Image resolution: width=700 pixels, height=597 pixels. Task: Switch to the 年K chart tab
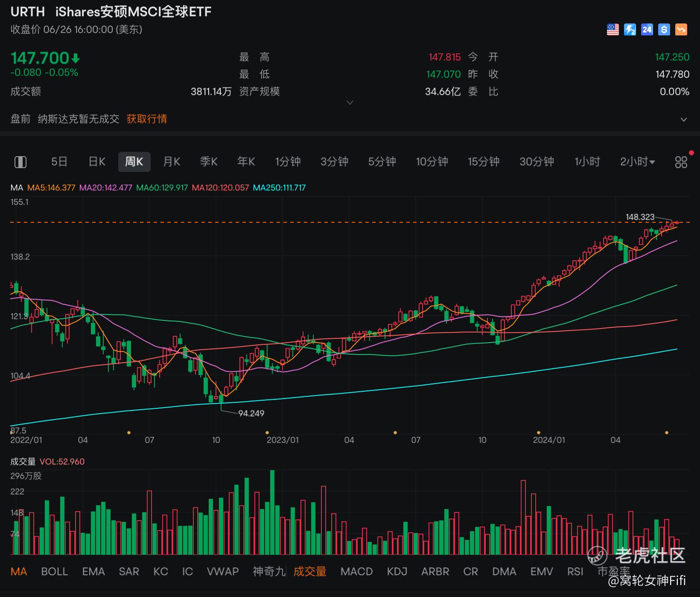[x=246, y=162]
